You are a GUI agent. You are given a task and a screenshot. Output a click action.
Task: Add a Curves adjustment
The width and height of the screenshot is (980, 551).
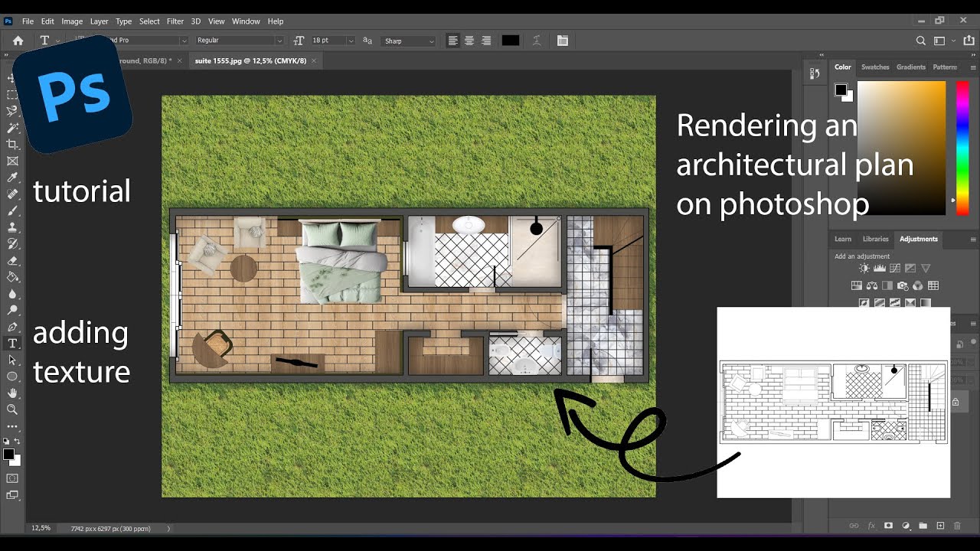pyautogui.click(x=895, y=269)
